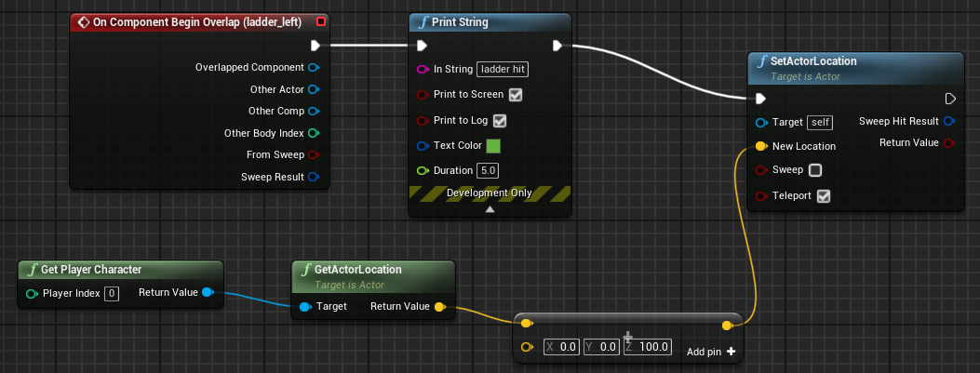Click Get Player Character's Return Value pin
Image resolution: width=980 pixels, height=373 pixels.
coord(208,292)
